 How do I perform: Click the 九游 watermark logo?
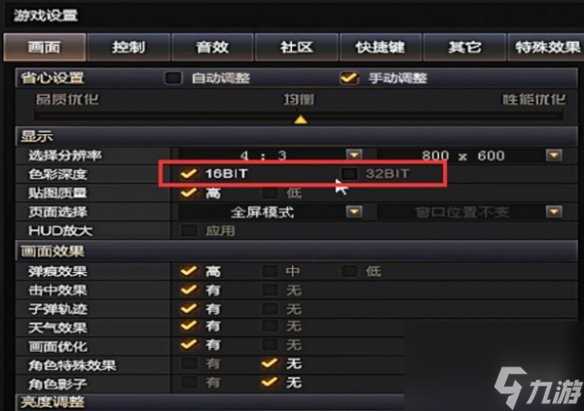(538, 387)
